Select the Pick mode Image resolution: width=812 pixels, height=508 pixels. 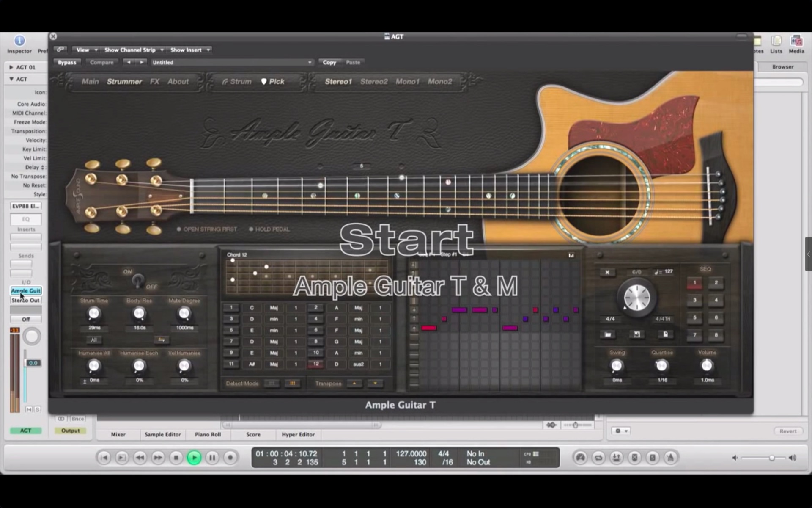(272, 81)
